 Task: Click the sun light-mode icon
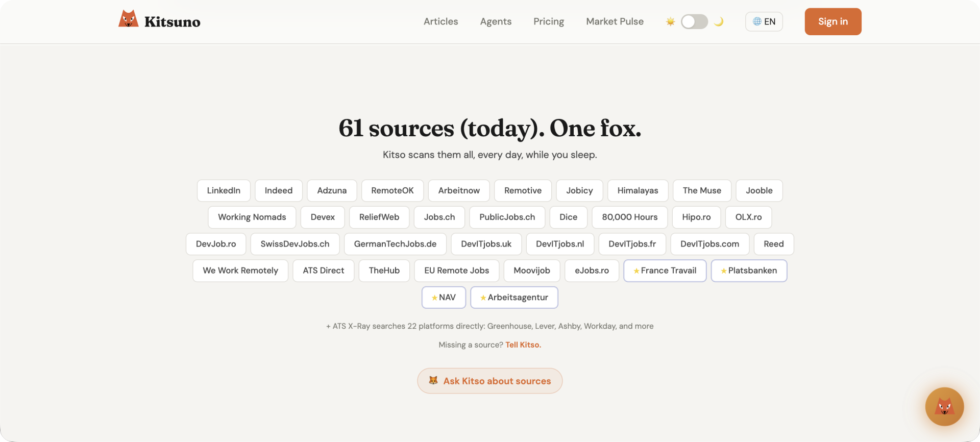[670, 21]
